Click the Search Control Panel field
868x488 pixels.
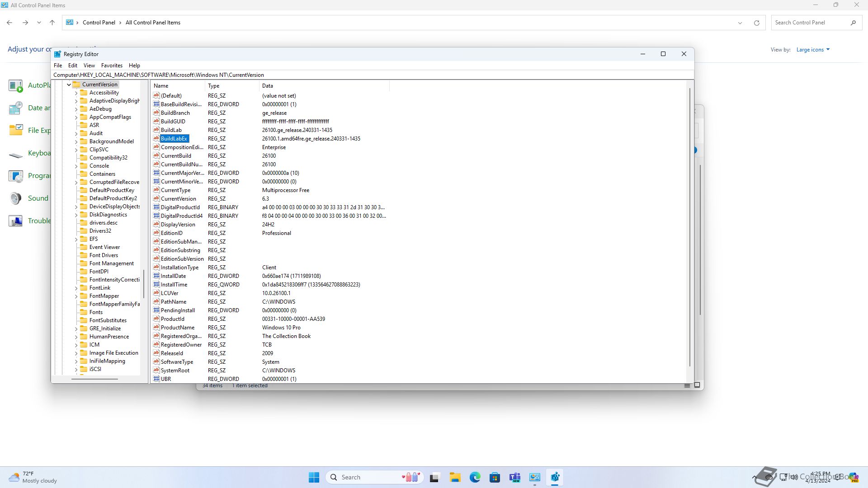pos(809,23)
